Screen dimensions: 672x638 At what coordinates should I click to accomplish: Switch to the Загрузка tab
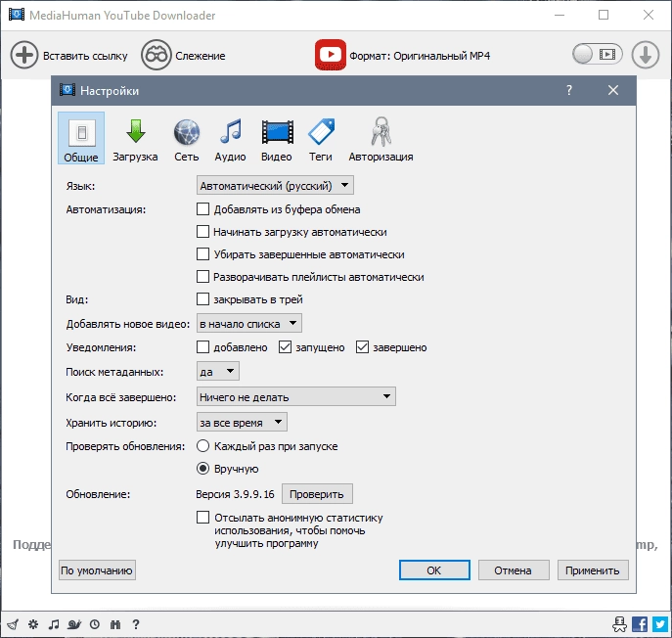pos(135,140)
